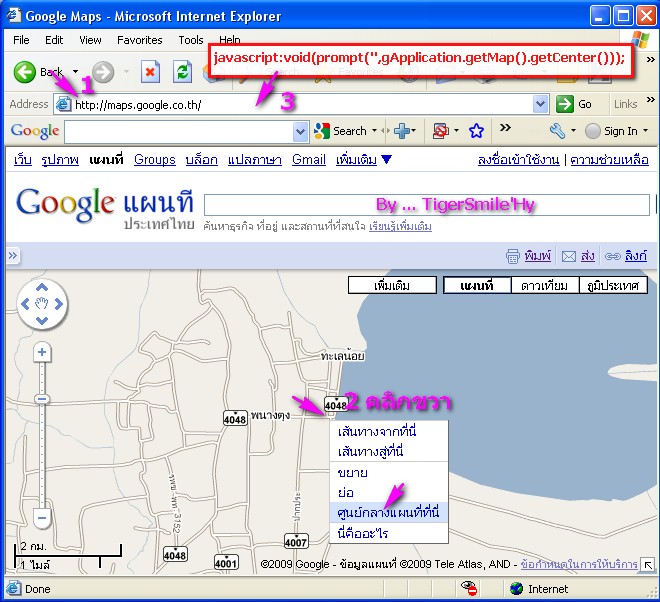The image size is (660, 602).
Task: Click the Gmail link
Action: (x=309, y=160)
